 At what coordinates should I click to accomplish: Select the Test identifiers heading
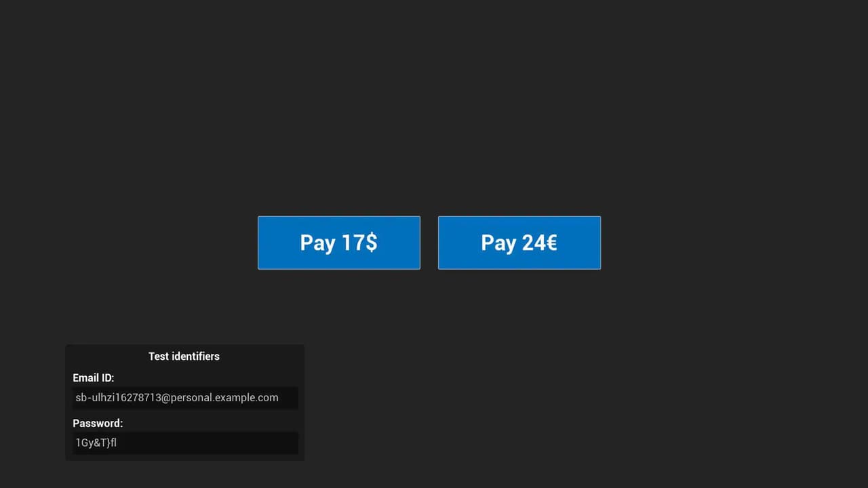[184, 356]
